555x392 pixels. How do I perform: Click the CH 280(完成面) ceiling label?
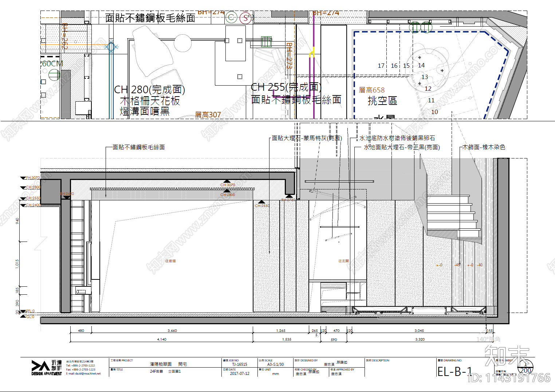click(149, 90)
